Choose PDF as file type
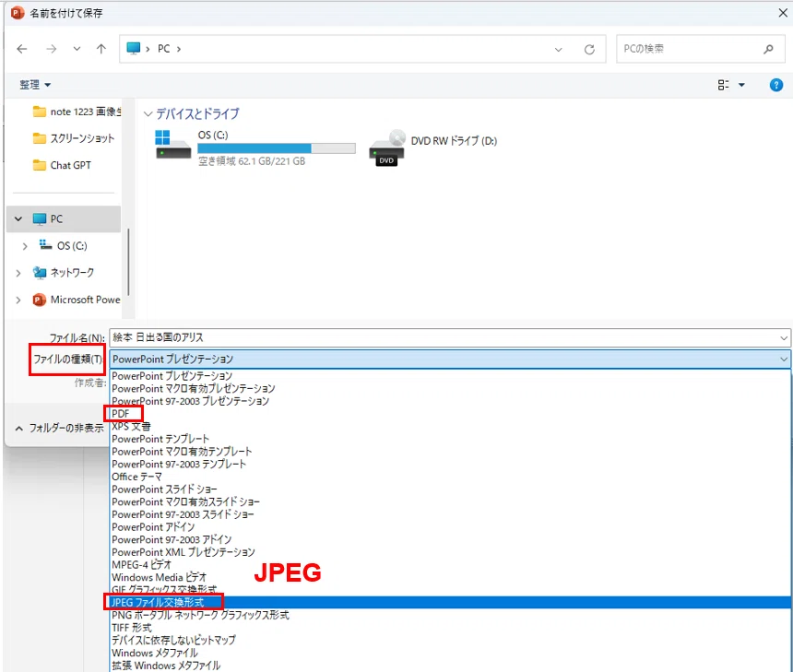 click(450, 414)
